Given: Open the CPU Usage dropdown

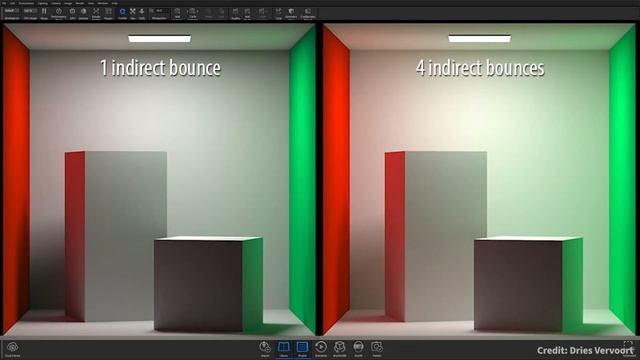Looking at the screenshot, I should click(x=30, y=11).
